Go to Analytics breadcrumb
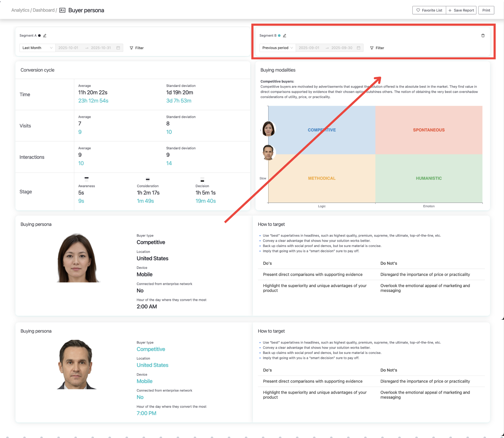The height and width of the screenshot is (438, 504). click(20, 10)
